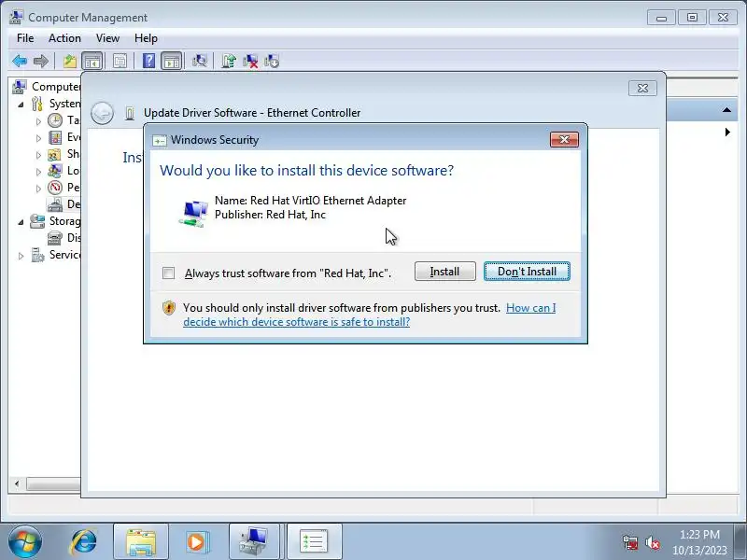Select the Storage tree icon
The image size is (747, 560).
(x=37, y=221)
